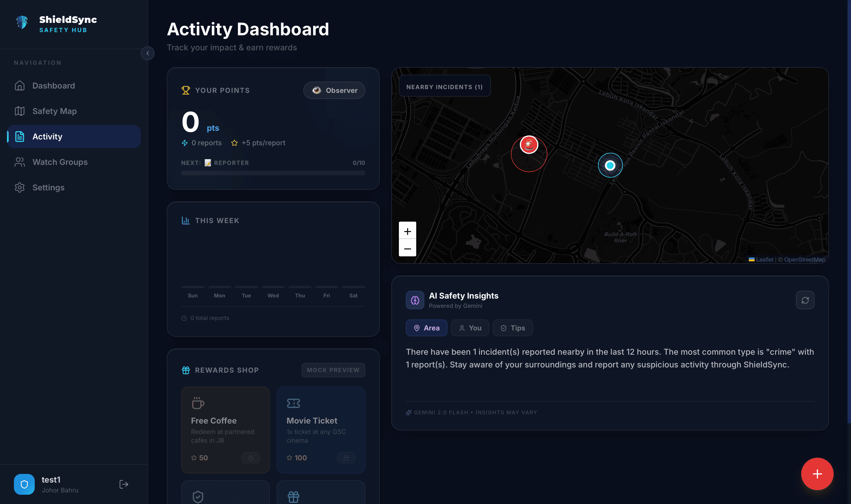Switch to the Tips insights tab
This screenshot has width=851, height=504.
(512, 328)
